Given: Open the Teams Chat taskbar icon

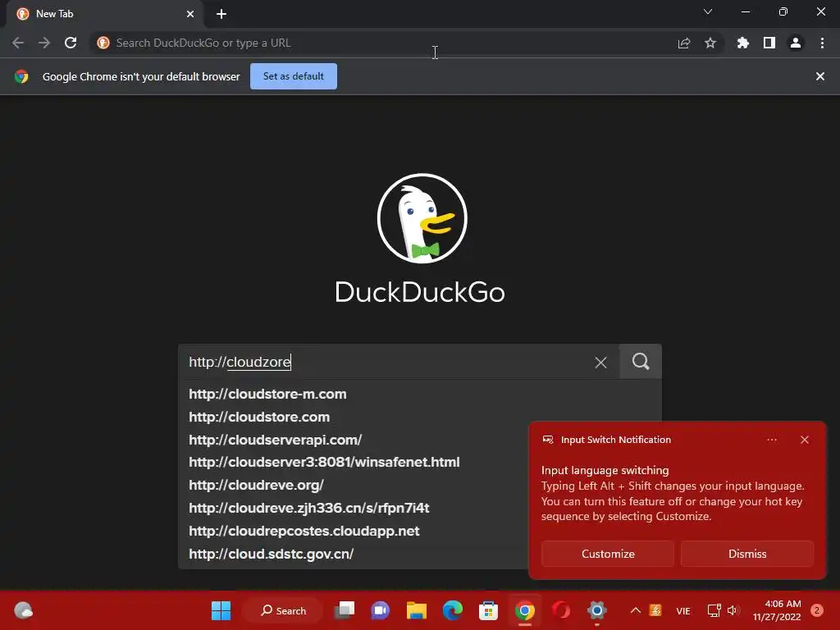Looking at the screenshot, I should (381, 610).
